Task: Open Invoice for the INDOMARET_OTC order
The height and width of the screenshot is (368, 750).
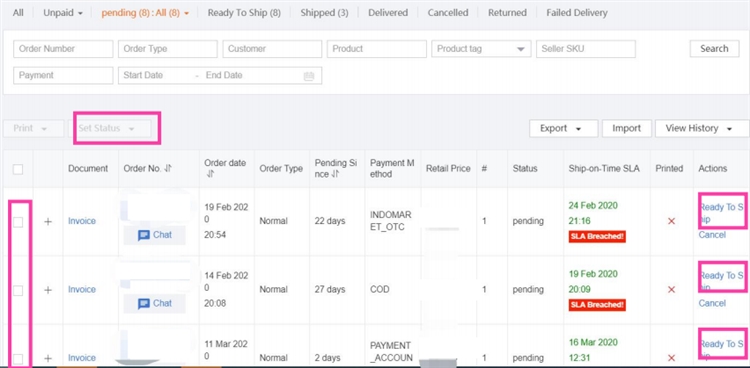Action: (x=82, y=221)
